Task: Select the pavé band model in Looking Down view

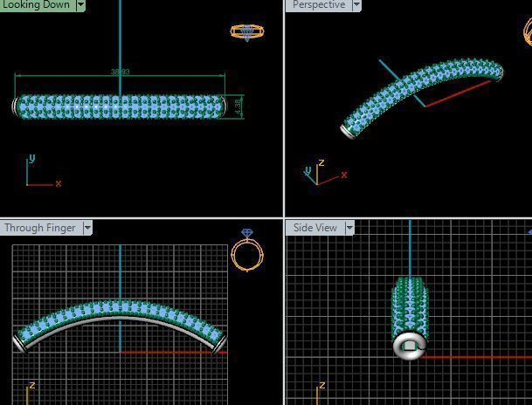Action: click(x=119, y=106)
